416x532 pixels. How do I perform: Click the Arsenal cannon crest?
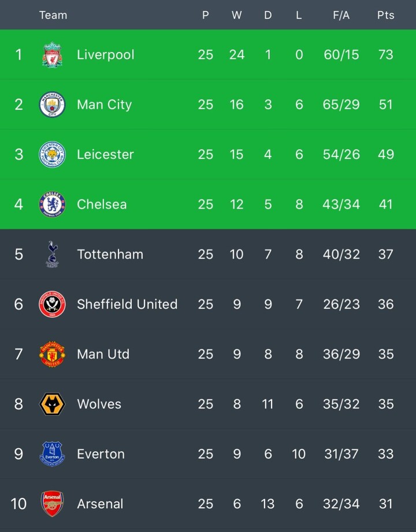(x=52, y=504)
